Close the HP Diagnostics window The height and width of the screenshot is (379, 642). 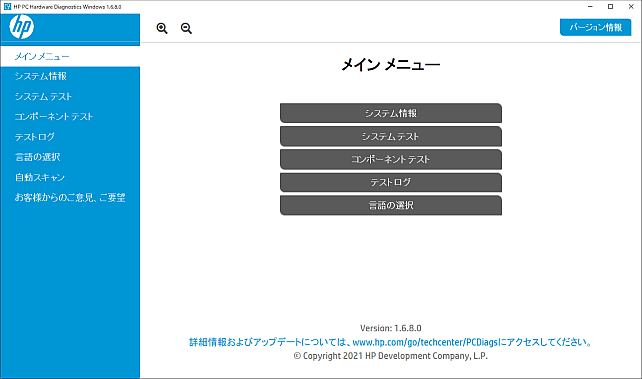(631, 7)
